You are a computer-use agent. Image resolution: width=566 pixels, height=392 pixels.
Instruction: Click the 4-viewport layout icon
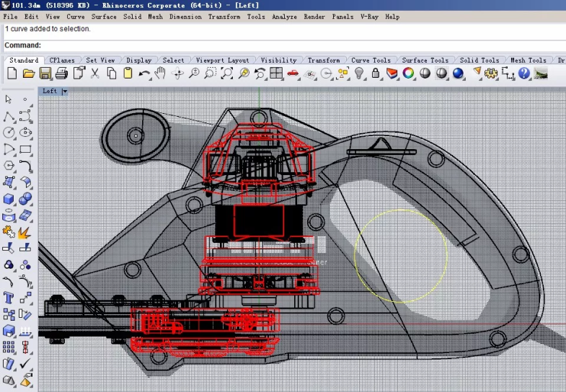point(276,73)
